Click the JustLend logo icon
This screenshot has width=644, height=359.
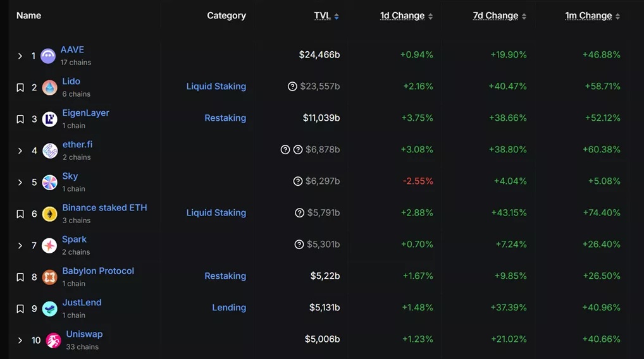[x=49, y=308]
